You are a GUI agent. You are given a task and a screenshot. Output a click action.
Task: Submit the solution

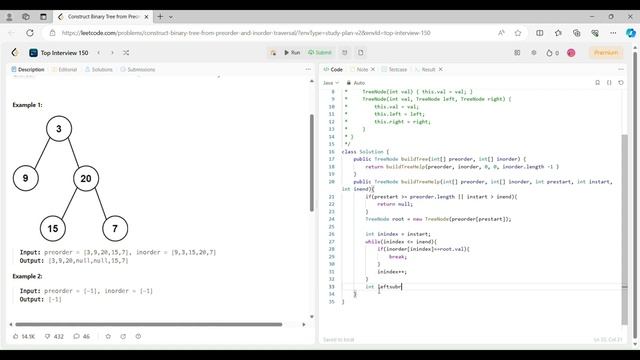pyautogui.click(x=320, y=53)
